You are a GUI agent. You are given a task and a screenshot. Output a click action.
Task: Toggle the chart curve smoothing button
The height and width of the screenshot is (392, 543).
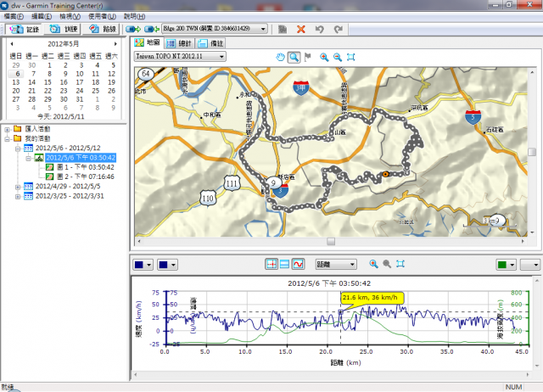click(x=298, y=264)
